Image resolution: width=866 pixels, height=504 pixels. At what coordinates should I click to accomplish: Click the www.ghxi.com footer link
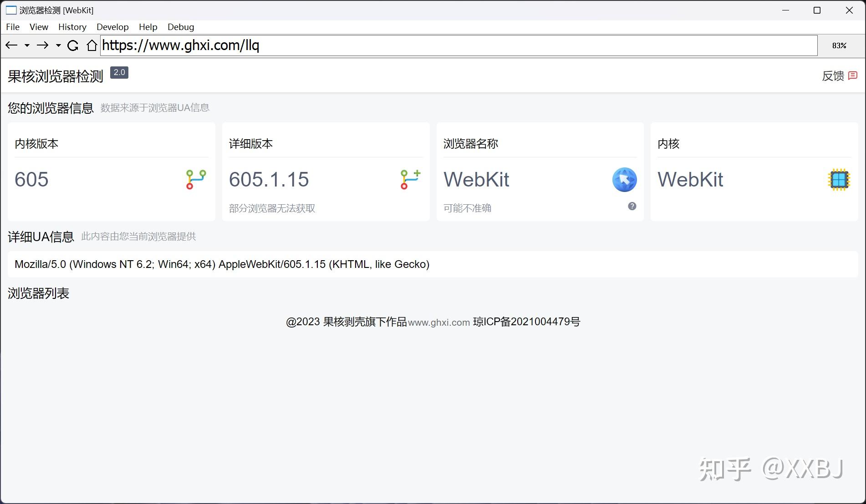point(439,323)
